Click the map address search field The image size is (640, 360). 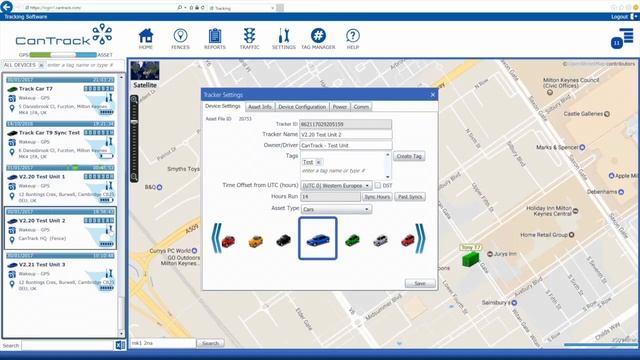163,343
